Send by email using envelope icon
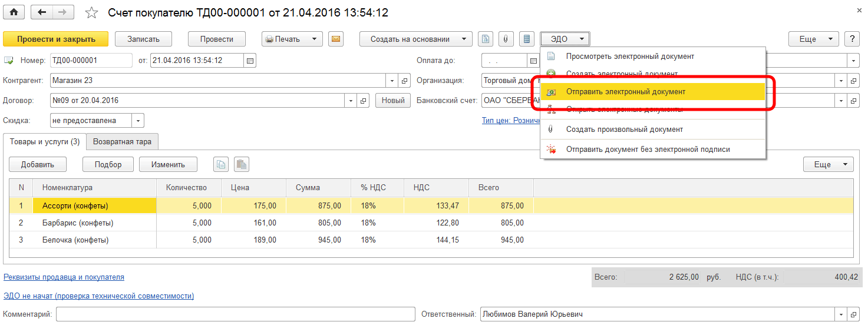 click(336, 39)
